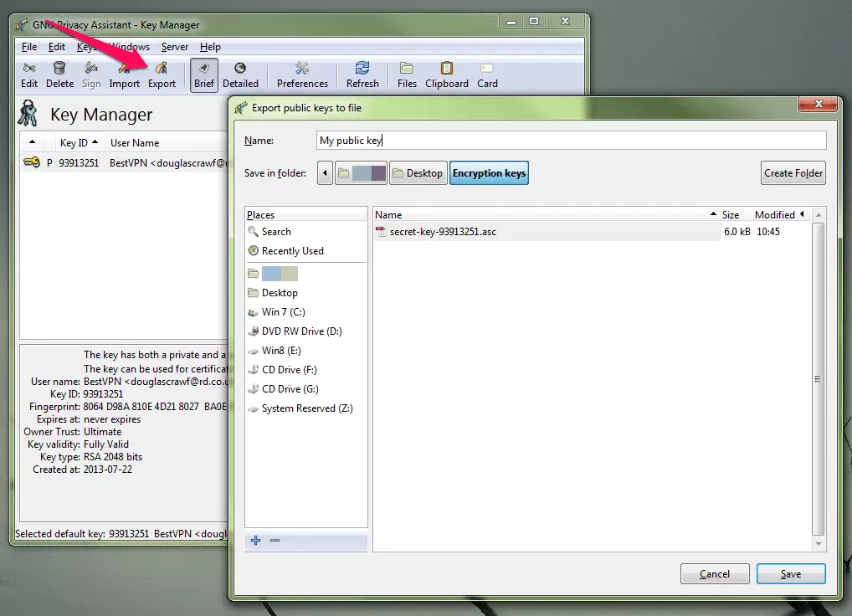
Task: Click the file list vertical scrollbar
Action: click(819, 378)
